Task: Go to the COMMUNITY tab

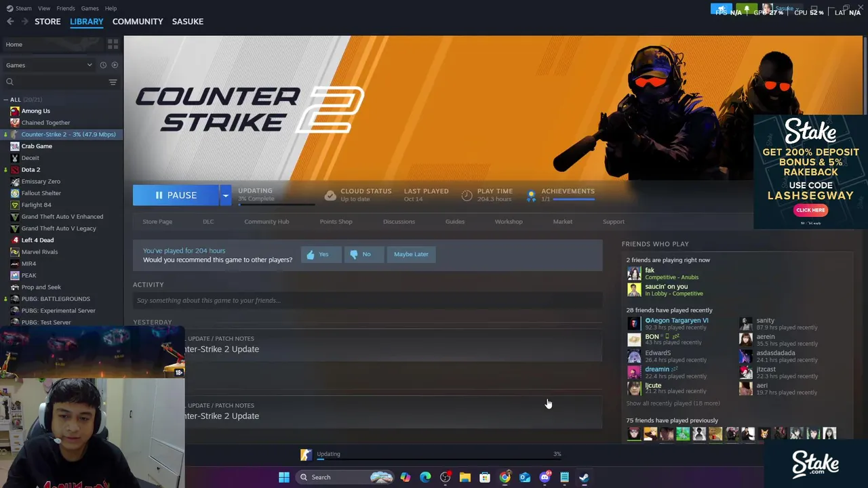Action: coord(138,22)
